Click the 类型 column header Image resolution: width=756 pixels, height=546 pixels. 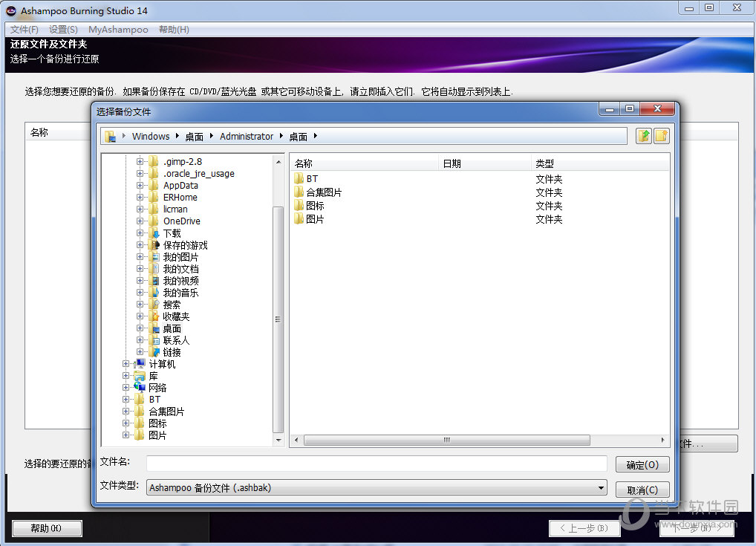(x=600, y=163)
